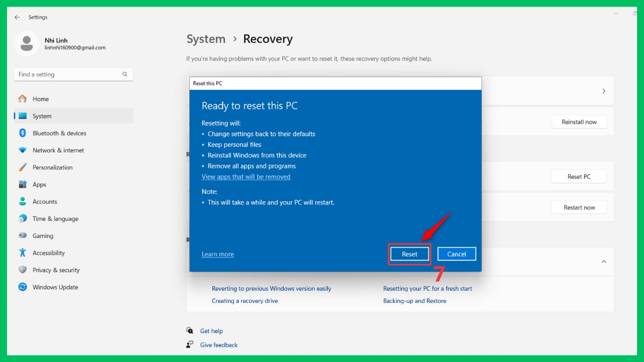This screenshot has height=362, width=644.
Task: Expand the top recovery option with the chevron
Action: [603, 91]
